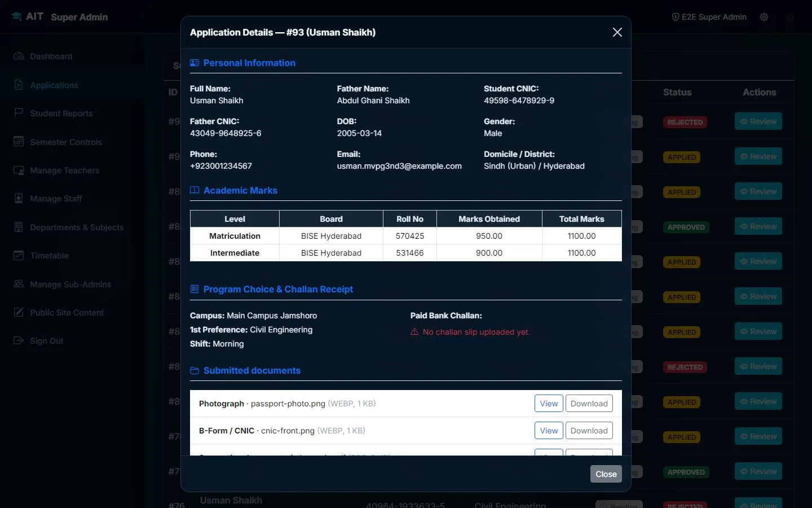The image size is (812, 508).
Task: Click the challan warning triangle icon
Action: pos(414,332)
